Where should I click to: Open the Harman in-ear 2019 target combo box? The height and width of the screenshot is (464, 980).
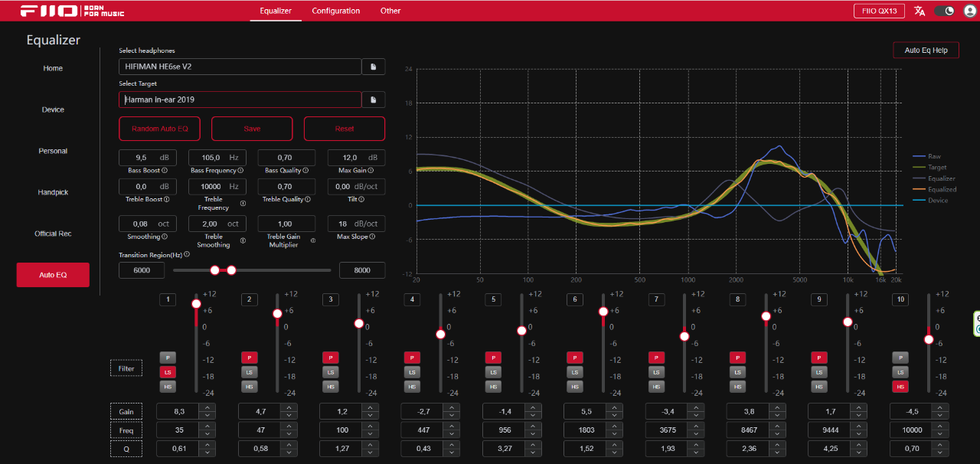240,100
